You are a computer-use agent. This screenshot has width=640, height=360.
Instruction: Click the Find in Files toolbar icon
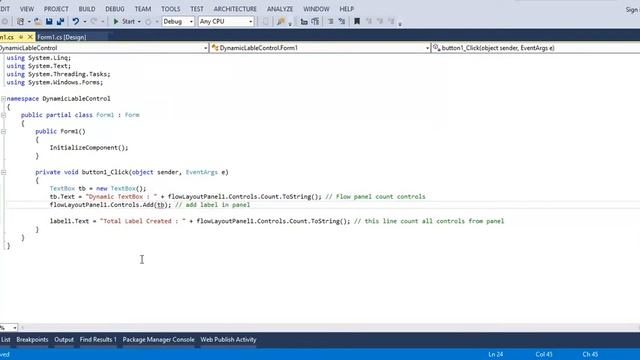[x=281, y=21]
